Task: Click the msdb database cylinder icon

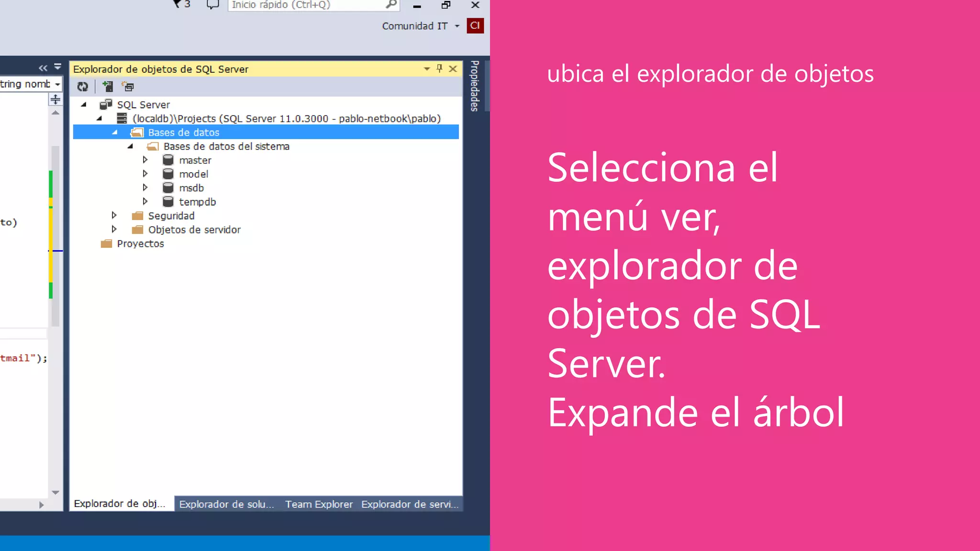Action: pyautogui.click(x=168, y=187)
